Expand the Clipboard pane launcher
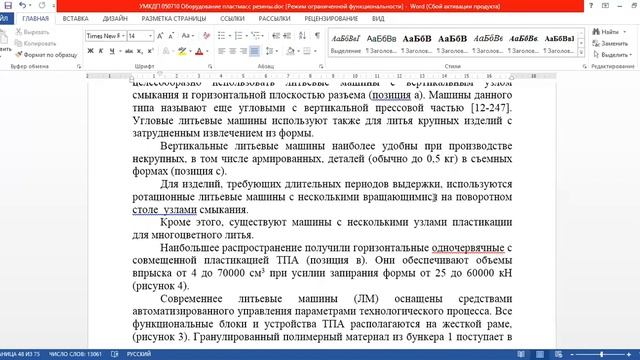640x360 pixels. 79,66
